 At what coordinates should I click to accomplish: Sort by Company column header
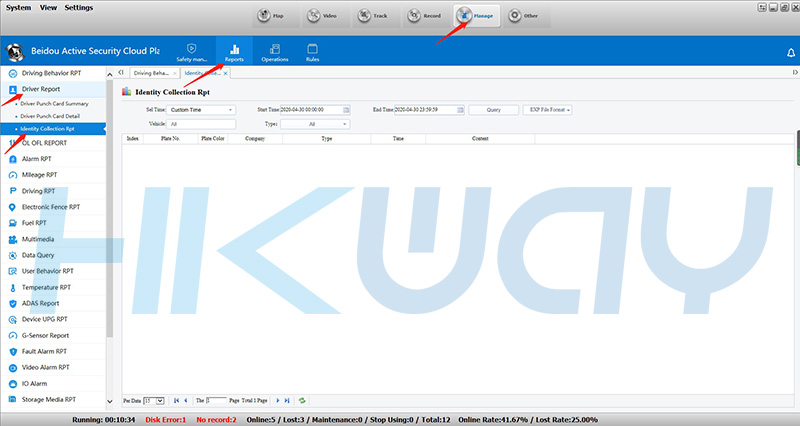pyautogui.click(x=255, y=139)
